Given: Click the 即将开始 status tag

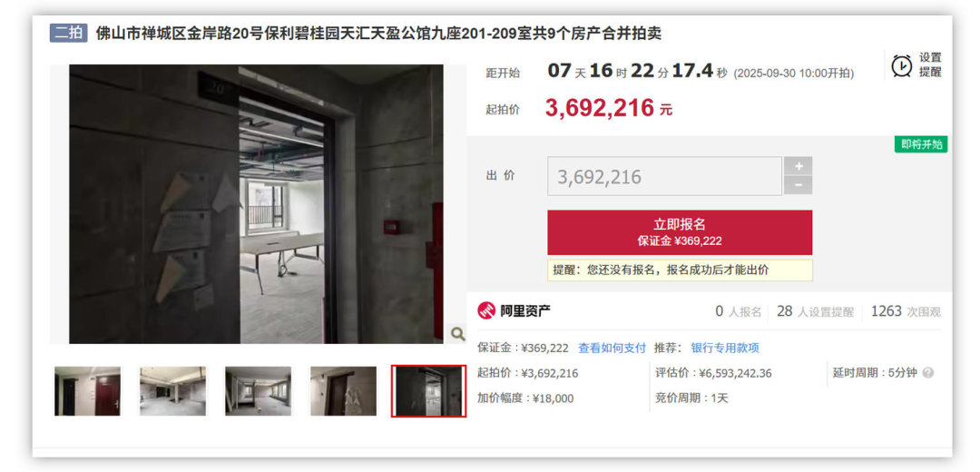Looking at the screenshot, I should [x=921, y=144].
